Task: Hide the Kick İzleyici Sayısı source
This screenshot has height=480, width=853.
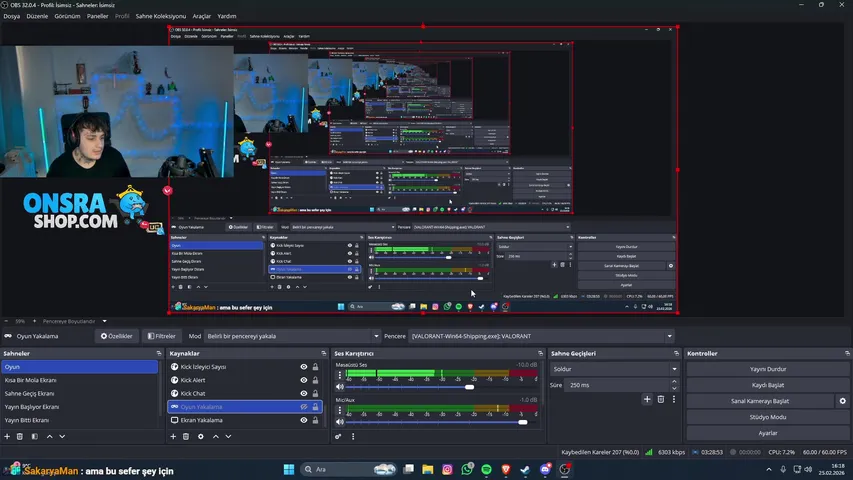Action: 304,367
